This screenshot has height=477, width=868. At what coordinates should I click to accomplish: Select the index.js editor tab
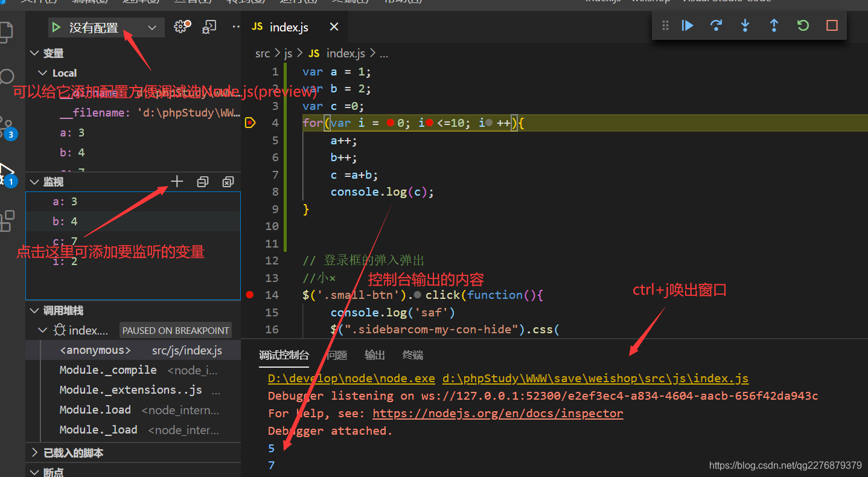coord(295,27)
